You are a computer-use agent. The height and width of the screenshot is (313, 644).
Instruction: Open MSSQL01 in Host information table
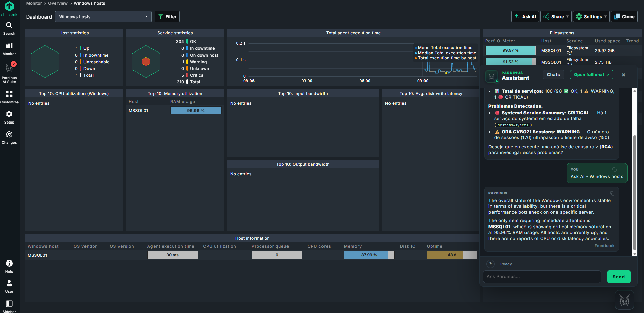37,255
